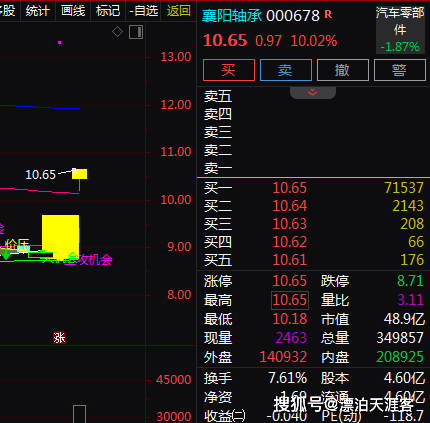Expand the red double-chevron order book handle
Image resolution: width=430 pixels, height=423 pixels.
[x=313, y=92]
